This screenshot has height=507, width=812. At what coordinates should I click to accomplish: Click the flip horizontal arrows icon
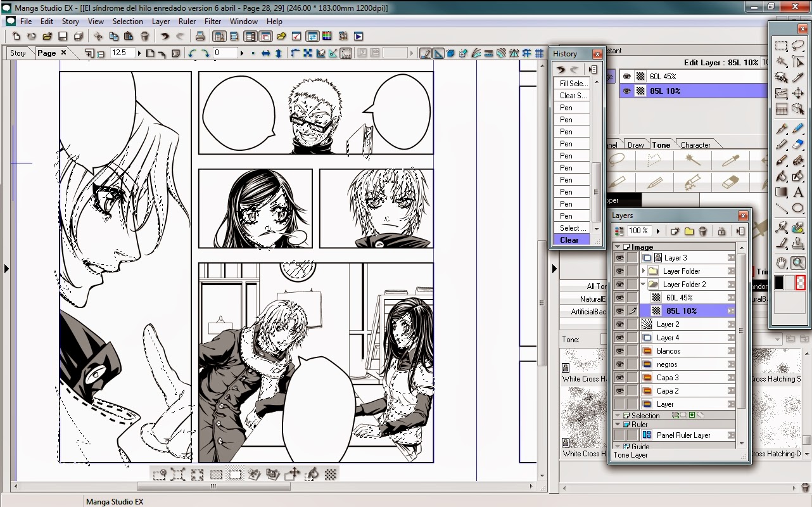pos(266,53)
